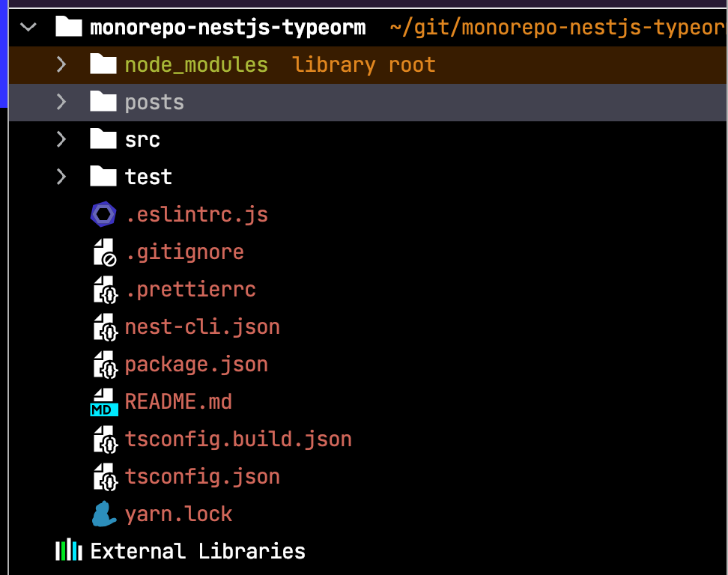The height and width of the screenshot is (575, 728).
Task: Click the node_modules folder icon
Action: coord(103,64)
